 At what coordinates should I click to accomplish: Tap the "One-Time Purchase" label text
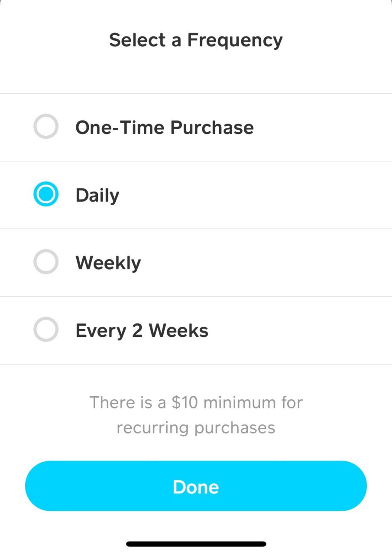click(164, 127)
